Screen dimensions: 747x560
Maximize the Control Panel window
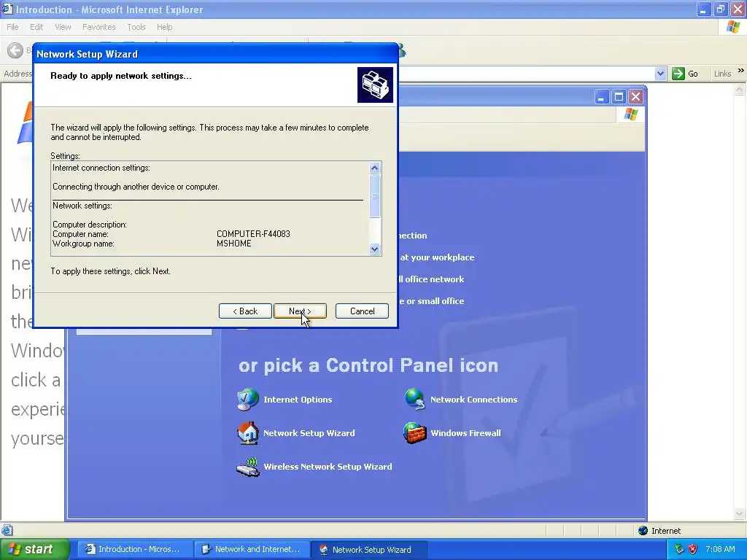click(x=619, y=97)
